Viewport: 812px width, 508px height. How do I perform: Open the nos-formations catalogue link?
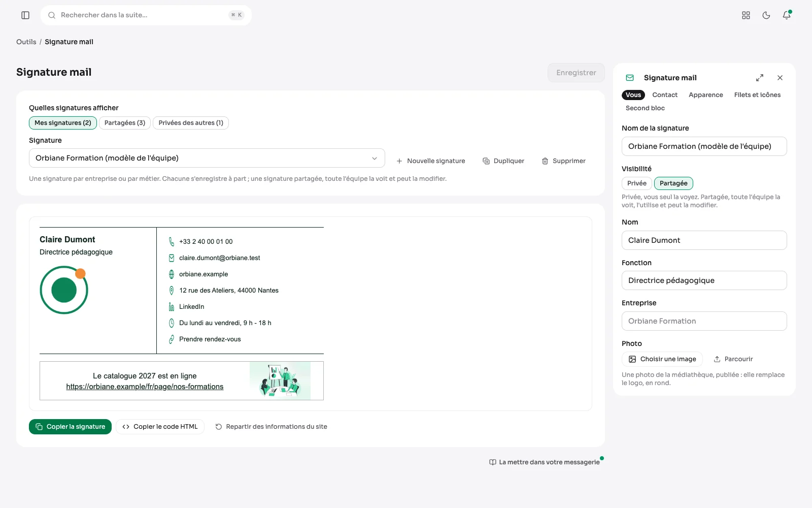[145, 387]
